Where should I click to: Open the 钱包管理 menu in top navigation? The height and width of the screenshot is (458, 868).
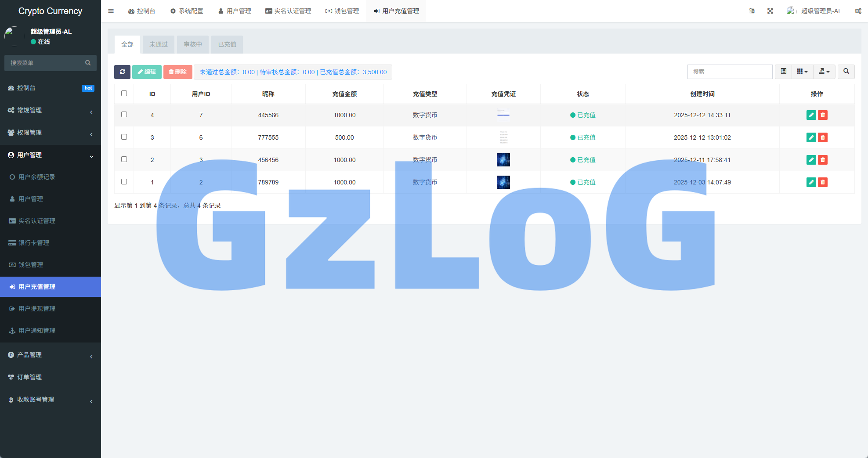coord(342,11)
